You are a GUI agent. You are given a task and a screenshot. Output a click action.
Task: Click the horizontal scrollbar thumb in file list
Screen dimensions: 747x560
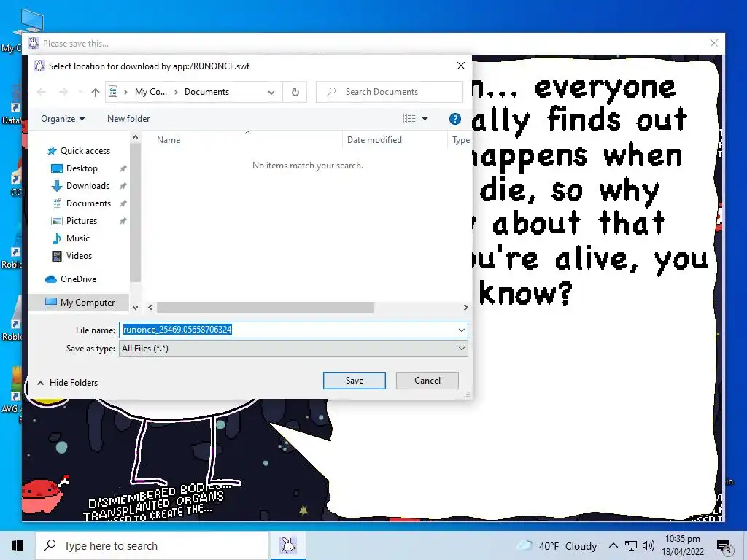[x=266, y=308]
